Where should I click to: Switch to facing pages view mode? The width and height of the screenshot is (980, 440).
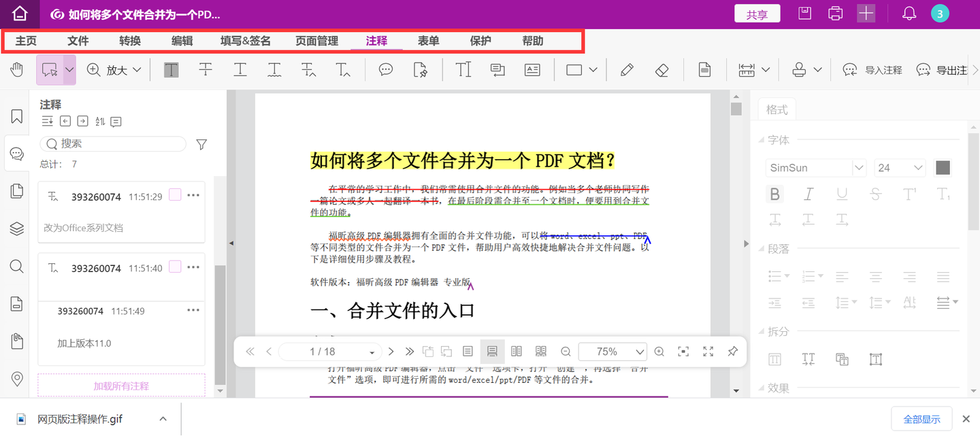(x=517, y=352)
